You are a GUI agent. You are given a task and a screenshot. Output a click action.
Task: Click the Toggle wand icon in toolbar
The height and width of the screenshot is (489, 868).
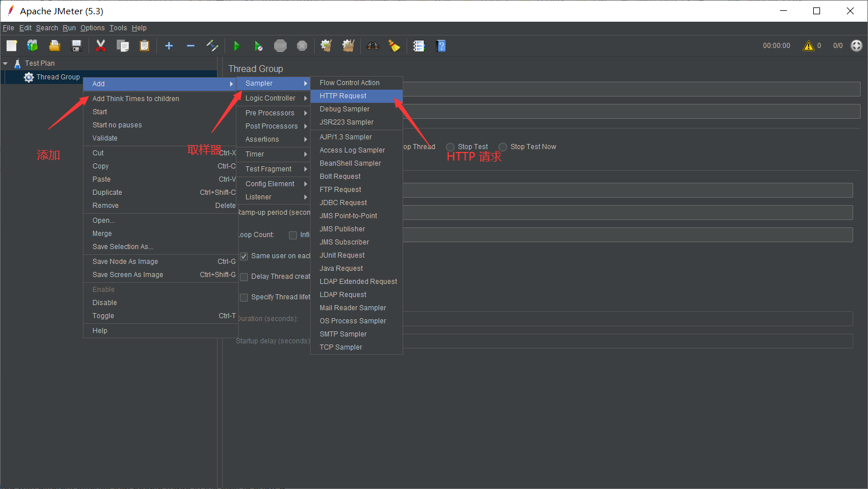tap(212, 46)
